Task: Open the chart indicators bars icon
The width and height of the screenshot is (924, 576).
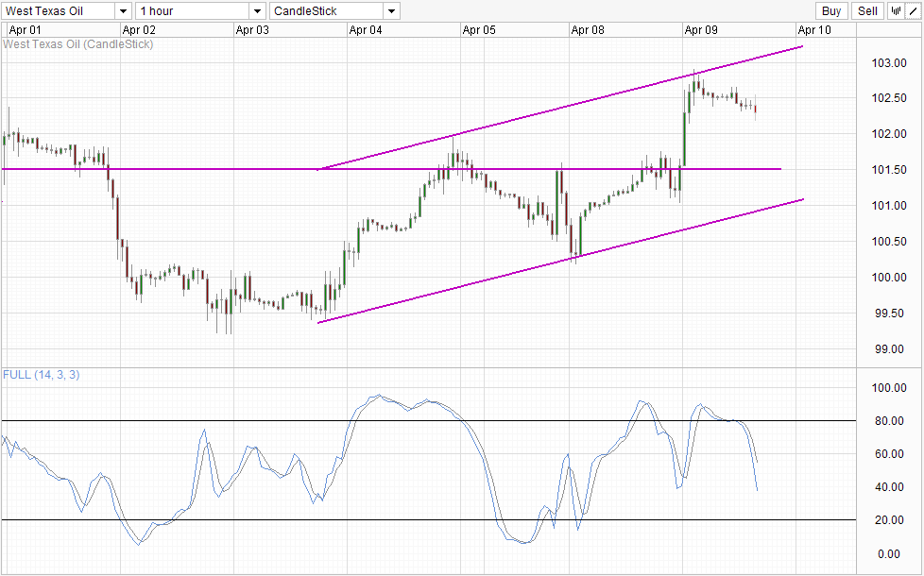Action: (x=896, y=10)
